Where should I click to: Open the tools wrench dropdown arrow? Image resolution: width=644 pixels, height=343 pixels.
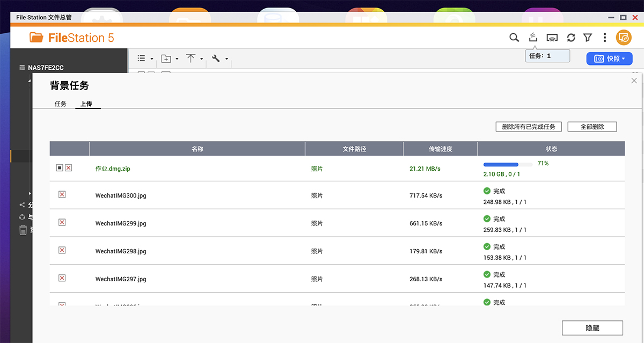tap(226, 59)
